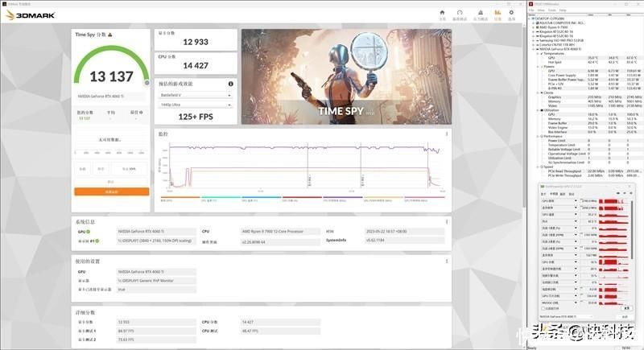
Task: Open the Tools menu in HWMonitor
Action: [x=552, y=10]
